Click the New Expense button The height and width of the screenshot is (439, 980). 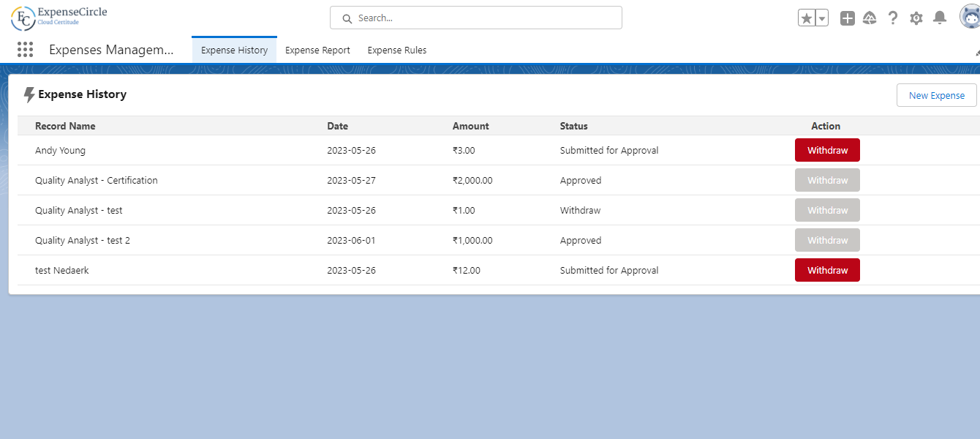pyautogui.click(x=936, y=95)
